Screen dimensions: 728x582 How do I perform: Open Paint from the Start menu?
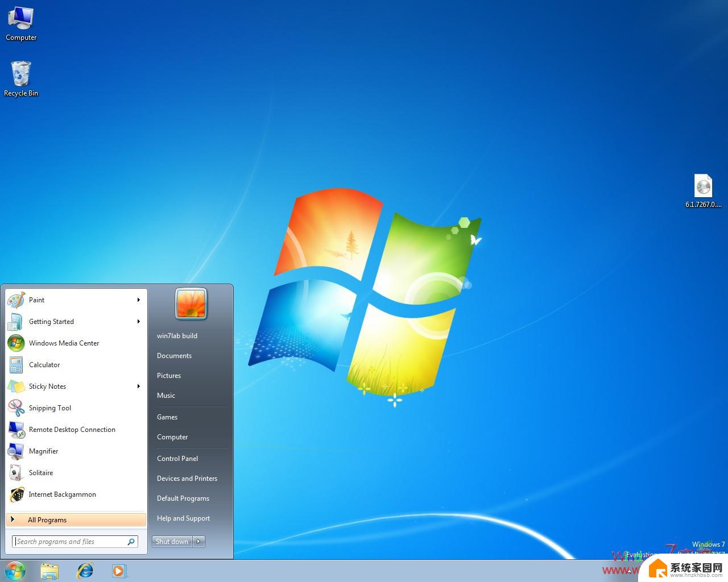(76, 300)
